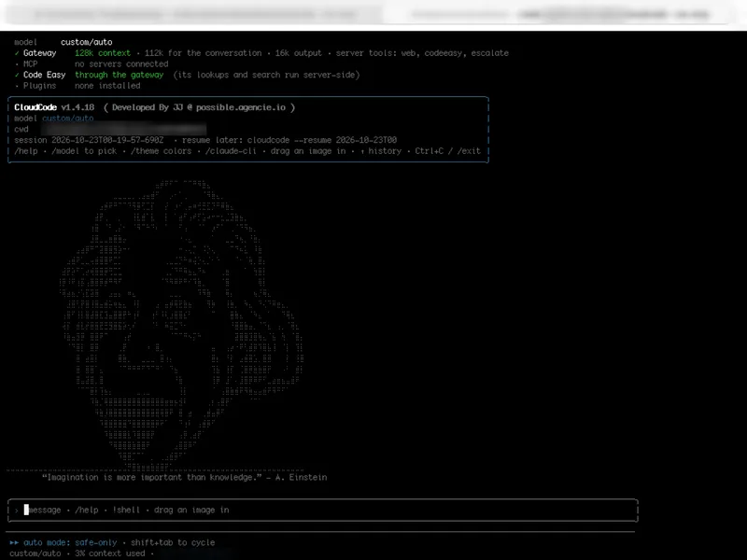Image resolution: width=747 pixels, height=560 pixels.
Task: Click '/help' in the CloudCode banner hints
Action: (26, 151)
